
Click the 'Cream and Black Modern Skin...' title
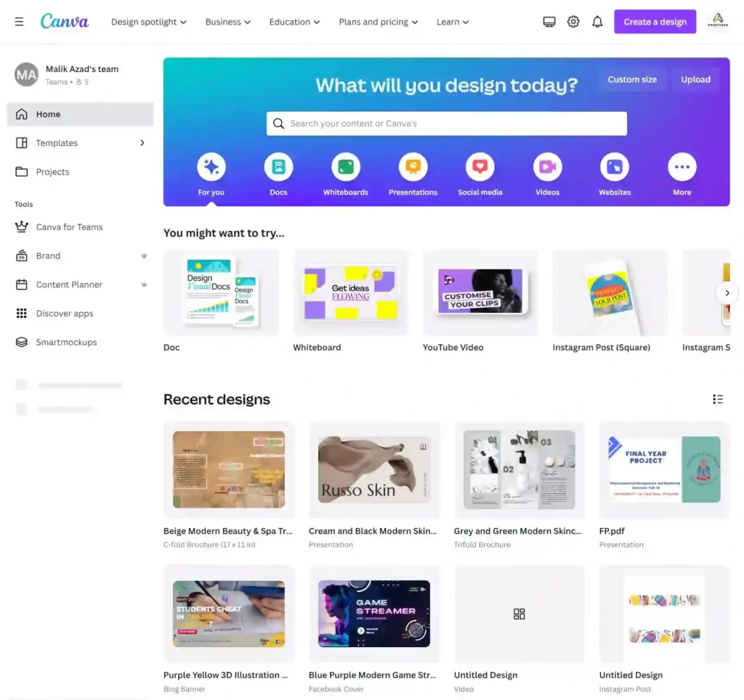373,531
